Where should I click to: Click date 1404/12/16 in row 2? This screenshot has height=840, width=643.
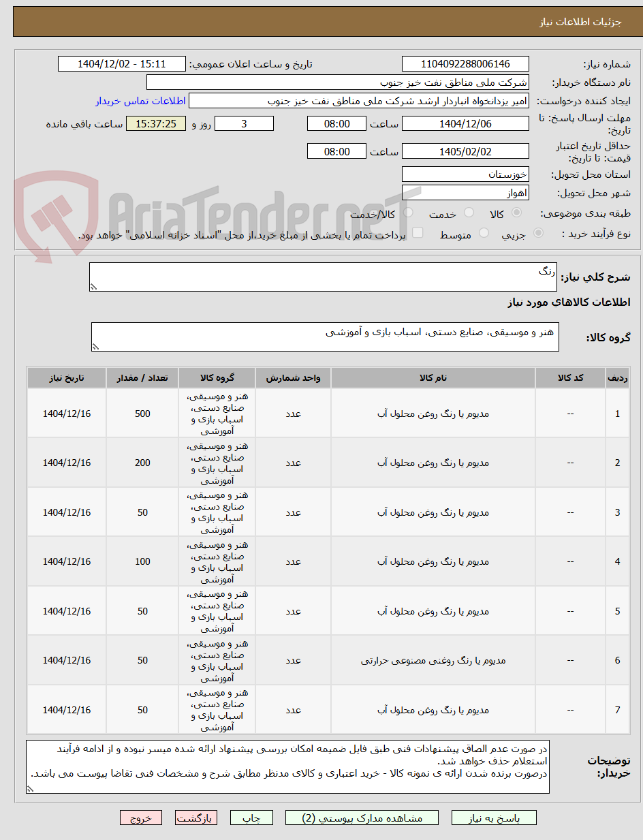(x=67, y=463)
